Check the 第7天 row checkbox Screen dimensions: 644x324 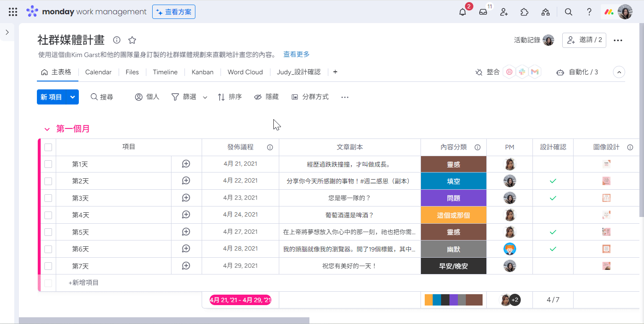pyautogui.click(x=48, y=266)
